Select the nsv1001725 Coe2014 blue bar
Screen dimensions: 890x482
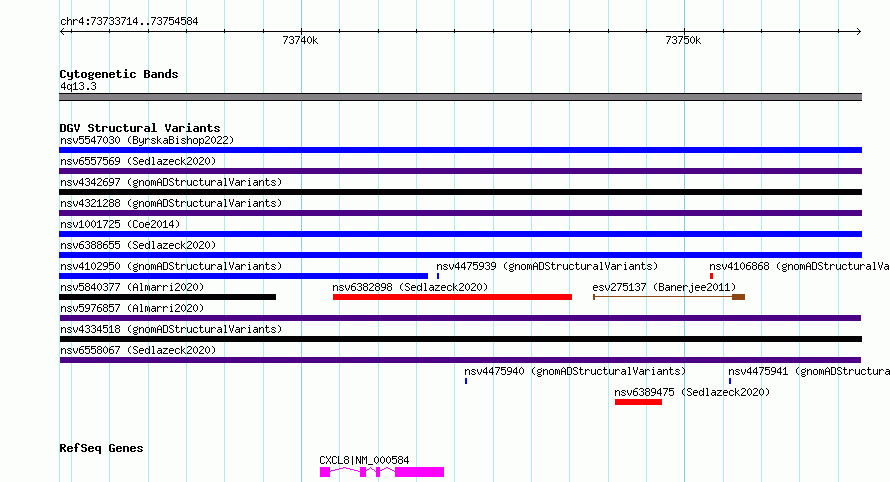click(x=460, y=234)
